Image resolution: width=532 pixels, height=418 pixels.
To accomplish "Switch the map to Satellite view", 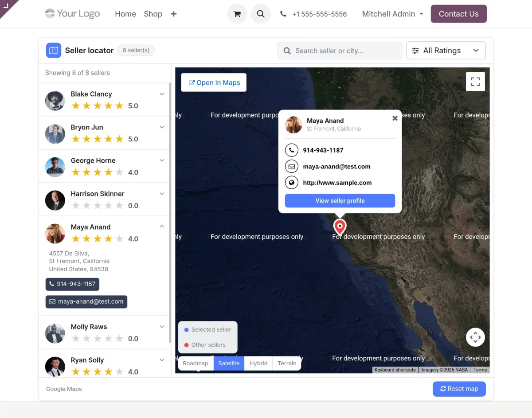I will pyautogui.click(x=229, y=363).
